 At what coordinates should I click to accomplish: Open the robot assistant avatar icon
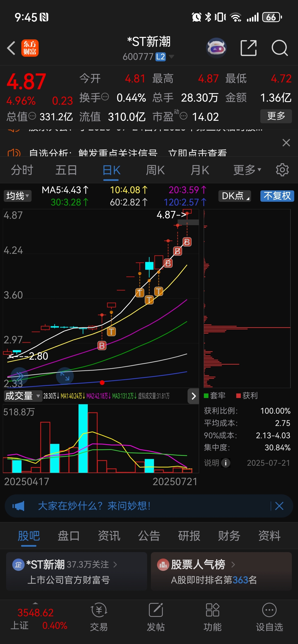click(x=216, y=48)
